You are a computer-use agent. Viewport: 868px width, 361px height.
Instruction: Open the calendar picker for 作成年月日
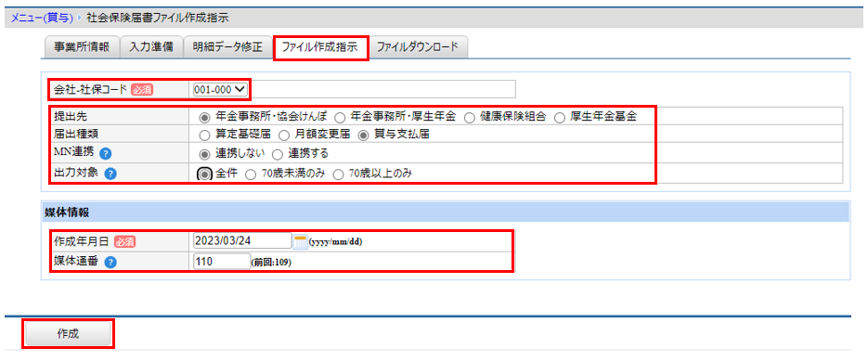(300, 241)
